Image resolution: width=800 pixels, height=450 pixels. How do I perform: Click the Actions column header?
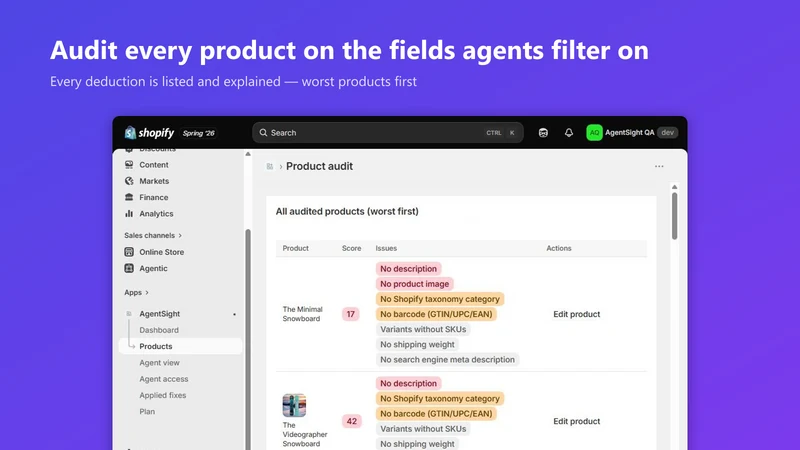pyautogui.click(x=559, y=248)
